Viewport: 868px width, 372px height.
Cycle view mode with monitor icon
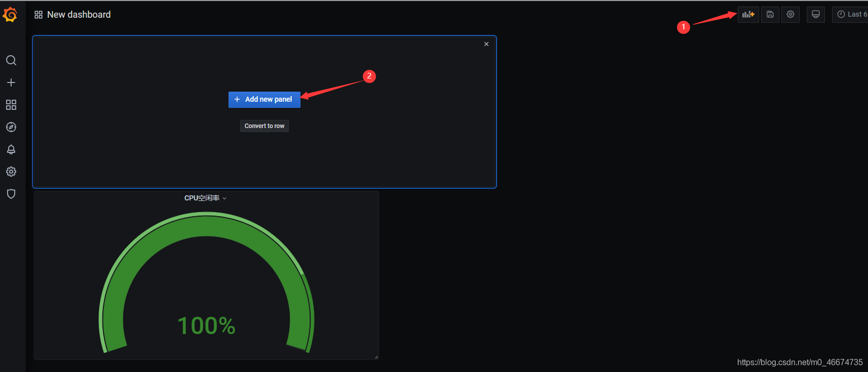pos(815,15)
